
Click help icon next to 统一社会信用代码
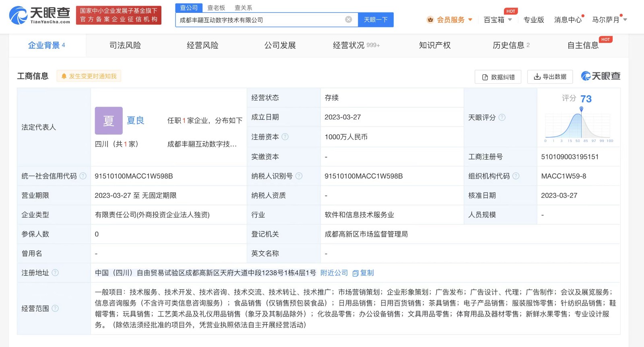(83, 176)
